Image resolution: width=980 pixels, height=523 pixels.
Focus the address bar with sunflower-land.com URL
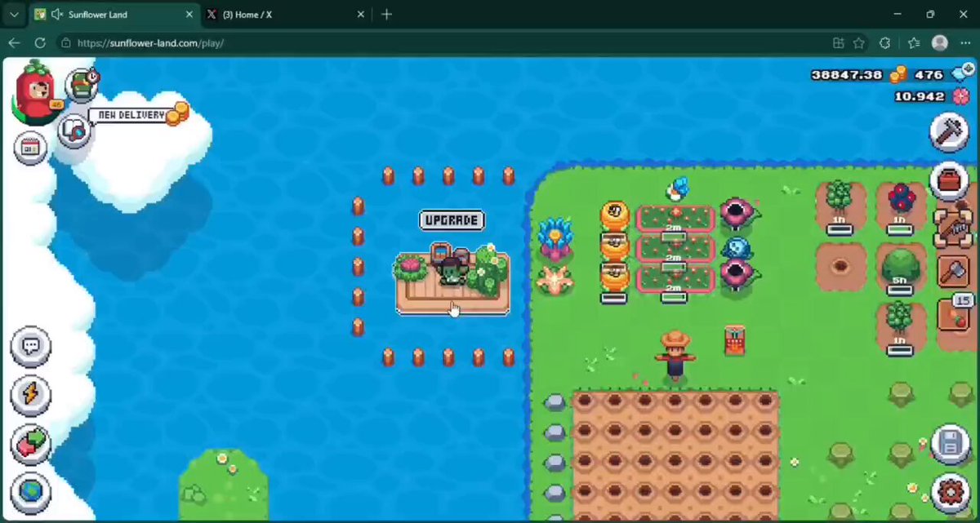click(441, 43)
